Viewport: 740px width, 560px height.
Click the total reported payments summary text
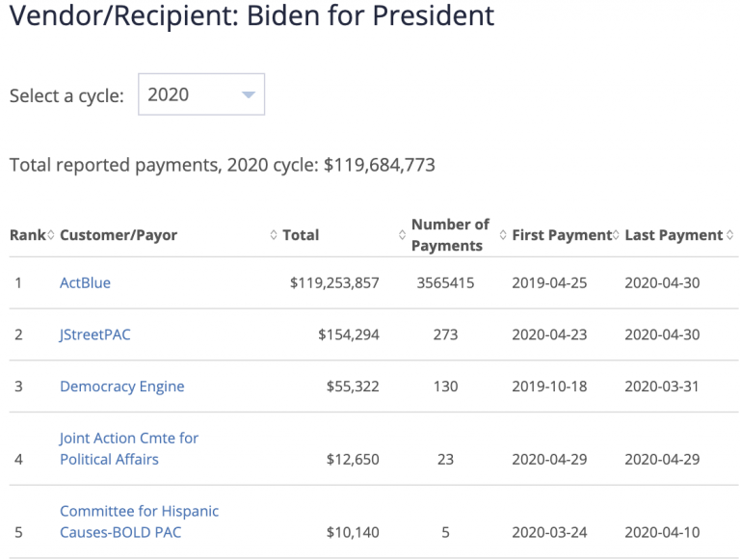[222, 166]
